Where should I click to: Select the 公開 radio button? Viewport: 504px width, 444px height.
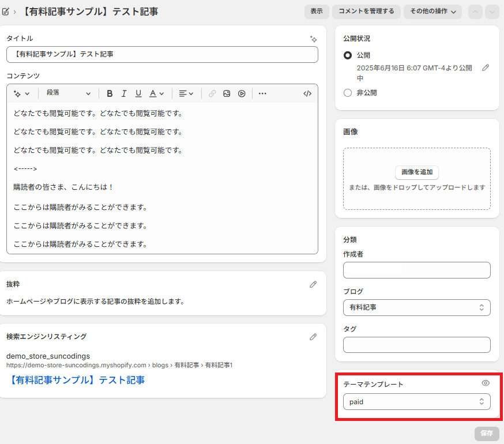point(348,55)
